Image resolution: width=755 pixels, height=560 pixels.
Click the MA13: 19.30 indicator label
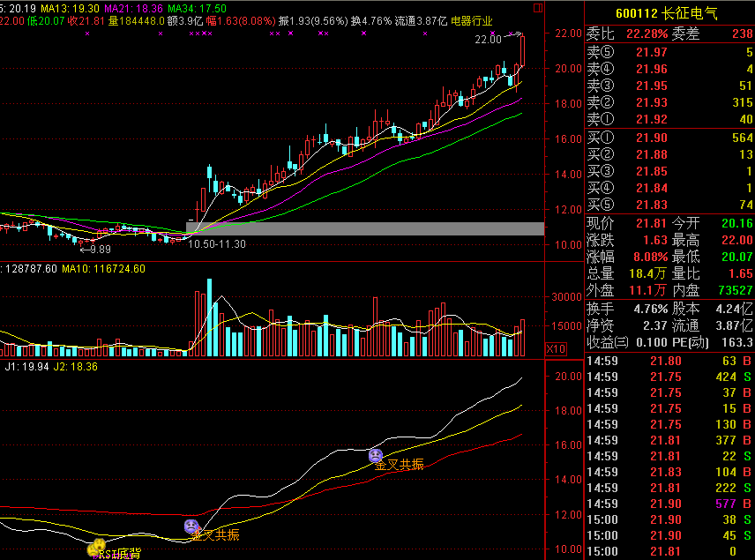click(x=70, y=9)
